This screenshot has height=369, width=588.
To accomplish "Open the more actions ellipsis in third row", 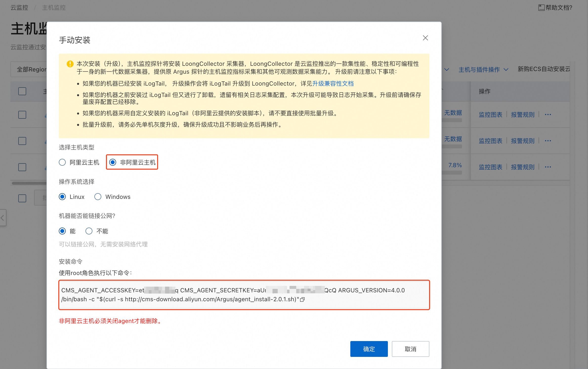I will click(548, 167).
